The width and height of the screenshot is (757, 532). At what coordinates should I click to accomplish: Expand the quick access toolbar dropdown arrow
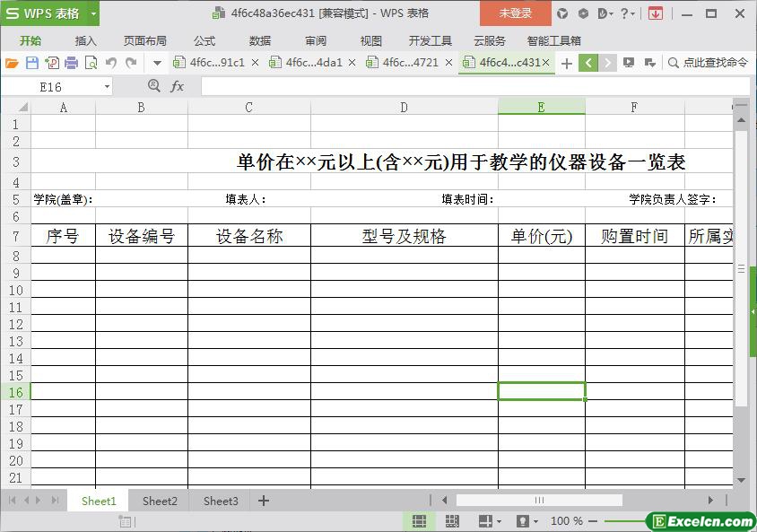(x=157, y=63)
